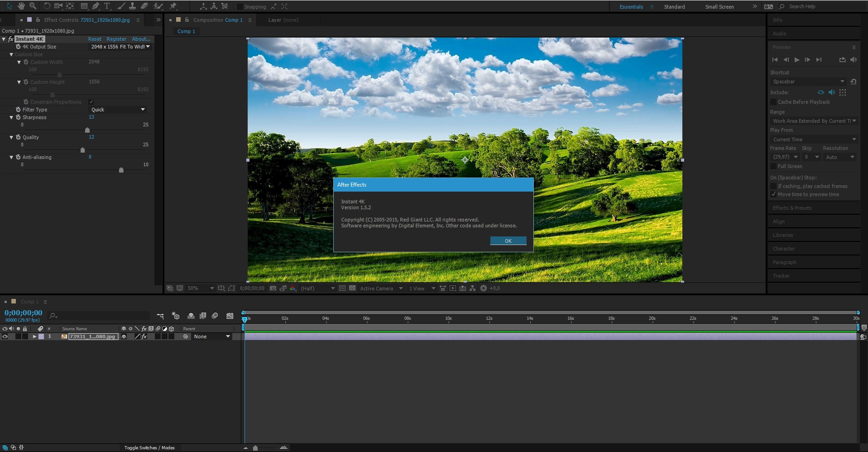Screen dimensions: 868x452
Task: Enable Frame Blending for timeline
Action: (203, 316)
